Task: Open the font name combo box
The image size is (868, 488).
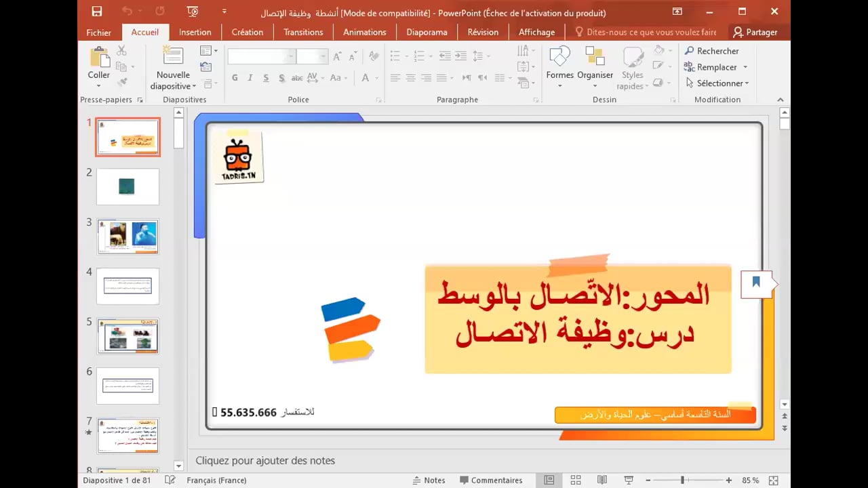Action: tap(262, 57)
